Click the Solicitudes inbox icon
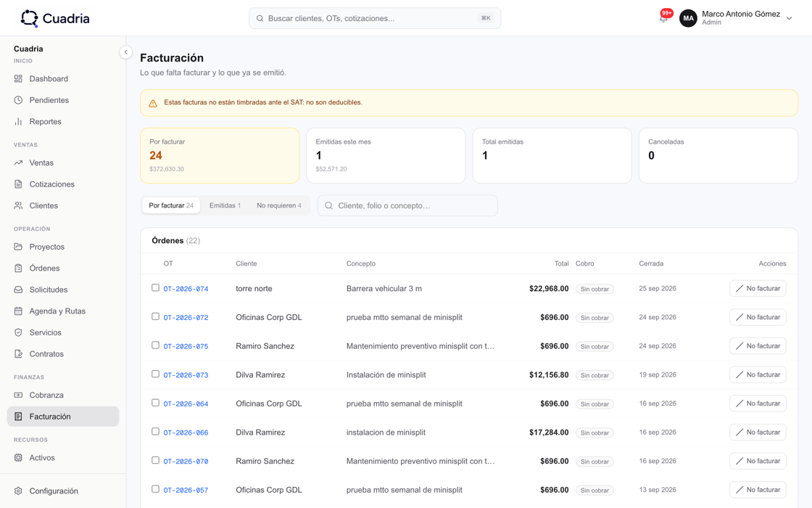Image resolution: width=812 pixels, height=508 pixels. [18, 290]
